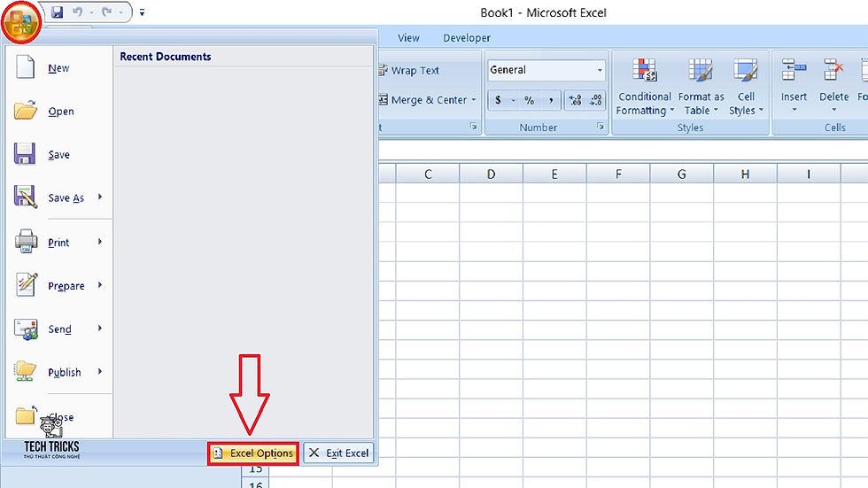Click the Excel Options button
The image size is (868, 488).
(x=253, y=453)
